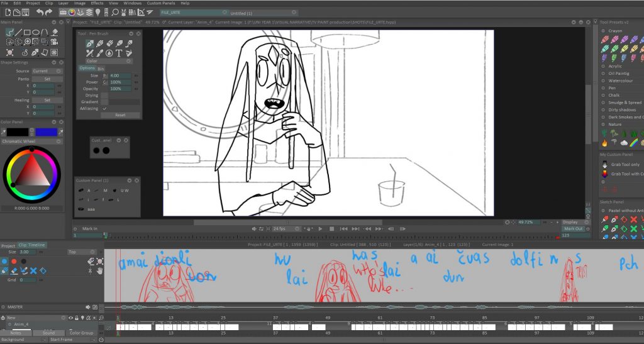Toggle layer visibility eye icon
Image resolution: width=644 pixels, height=344 pixels.
click(x=70, y=318)
